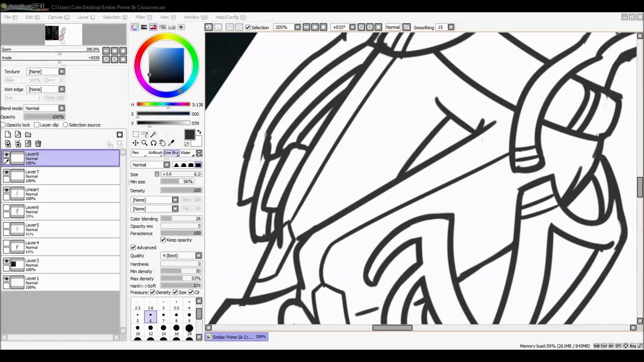644x362 pixels.
Task: Hide the Lineart layer
Action: click(7, 190)
